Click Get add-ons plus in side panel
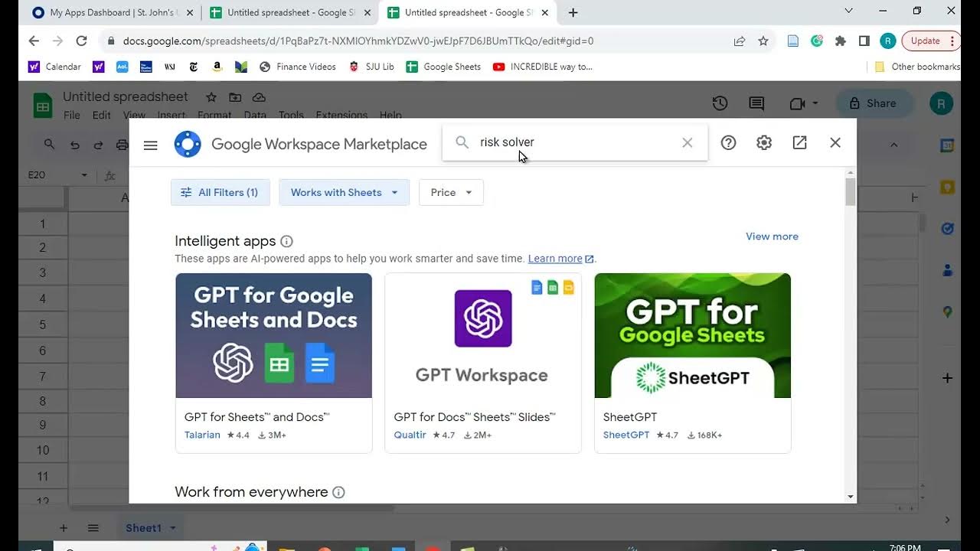 (x=947, y=378)
